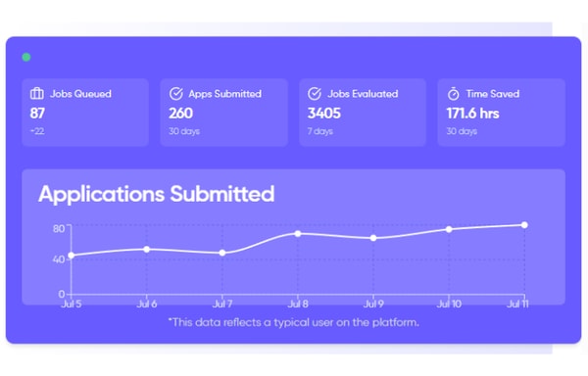Select the Jul 9 chart point
This screenshot has height=376, width=588.
tap(373, 238)
